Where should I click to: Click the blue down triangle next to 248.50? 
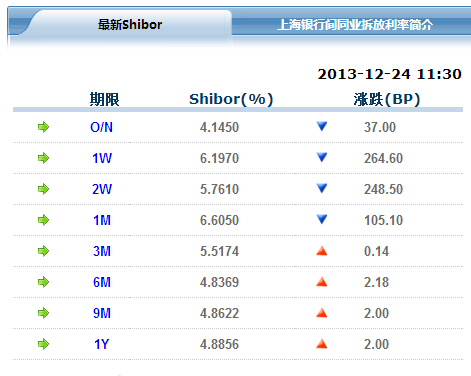pos(322,188)
